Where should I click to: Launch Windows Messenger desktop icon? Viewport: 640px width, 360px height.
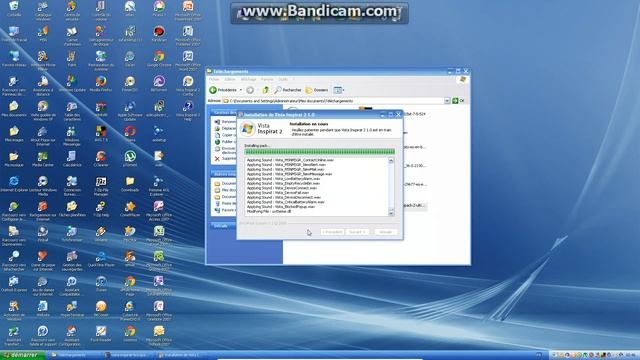pos(72,136)
